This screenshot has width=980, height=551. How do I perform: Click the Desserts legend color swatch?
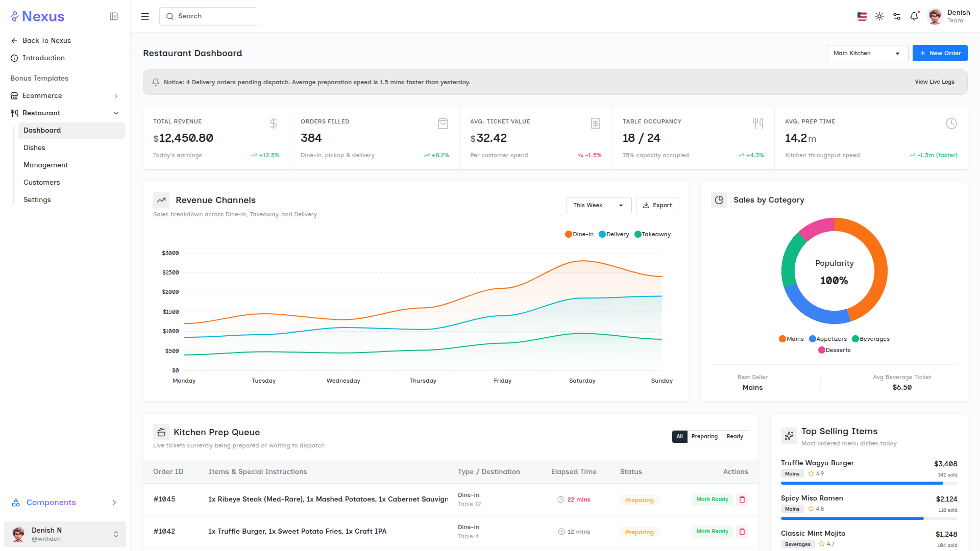821,350
